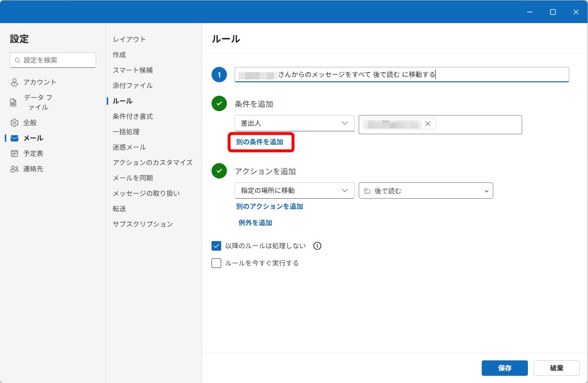
Task: Maximize the settings window
Action: pyautogui.click(x=553, y=12)
